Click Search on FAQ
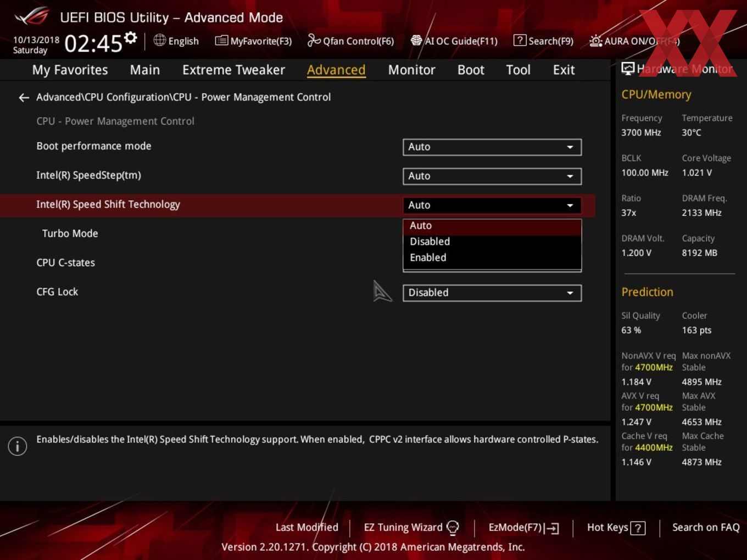 [706, 527]
